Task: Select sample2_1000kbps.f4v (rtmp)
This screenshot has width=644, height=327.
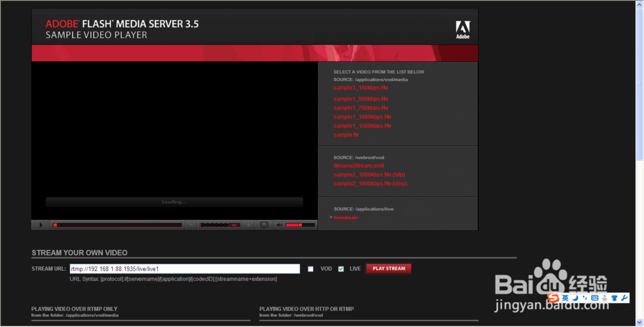Action: coord(370,184)
